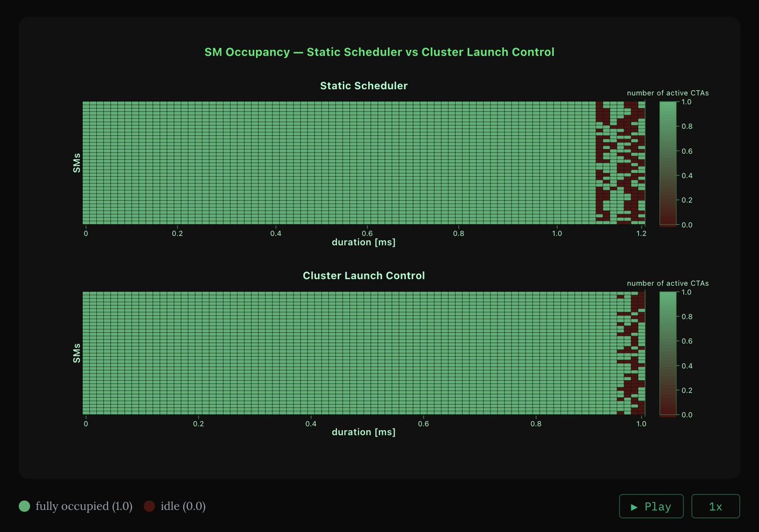This screenshot has height=532, width=759.
Task: Click number of active CTAs label of the Static Scheduler colorbar
Action: coord(668,93)
